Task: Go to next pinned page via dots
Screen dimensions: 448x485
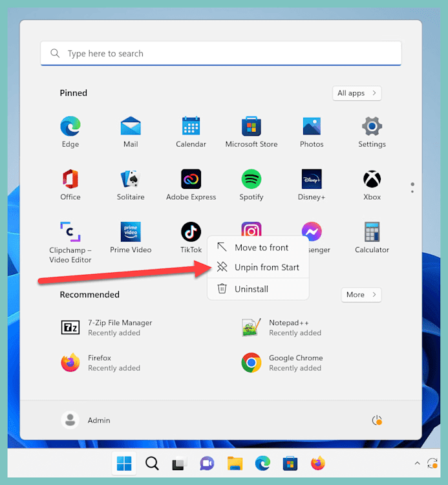Action: point(412,191)
